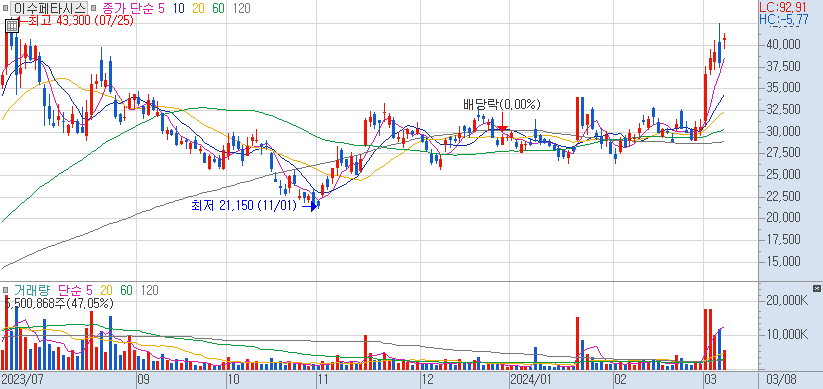Click the 20,000 price axis label
Screen dimensions: 823x389
point(783,218)
